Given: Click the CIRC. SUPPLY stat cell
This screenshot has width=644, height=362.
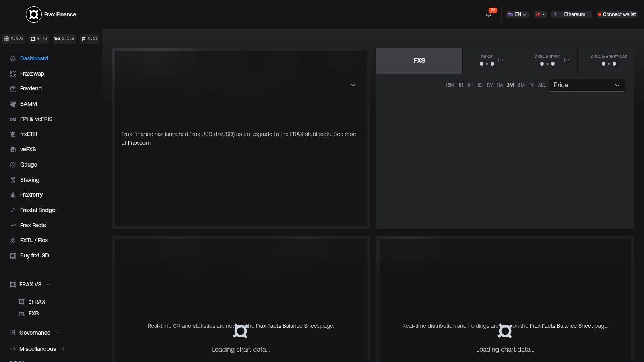Looking at the screenshot, I should pyautogui.click(x=549, y=61).
